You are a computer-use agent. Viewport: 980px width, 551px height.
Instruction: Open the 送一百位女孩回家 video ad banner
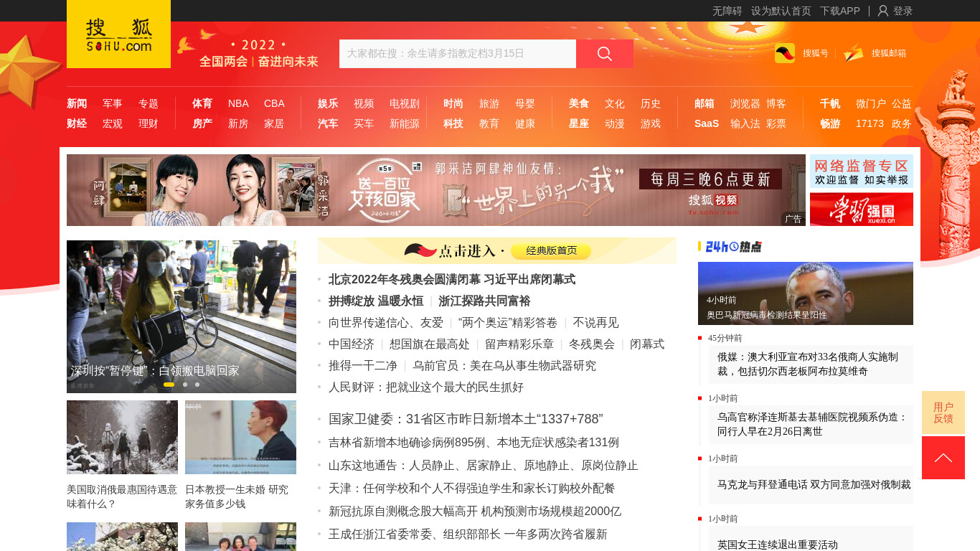tap(436, 190)
